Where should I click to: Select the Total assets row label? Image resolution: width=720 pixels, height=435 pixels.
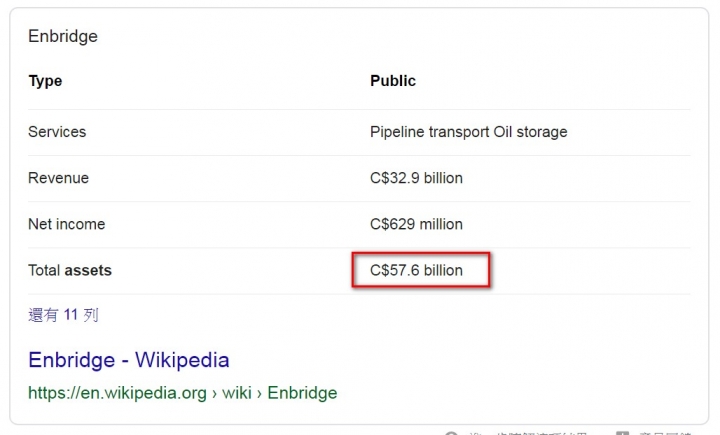[70, 270]
